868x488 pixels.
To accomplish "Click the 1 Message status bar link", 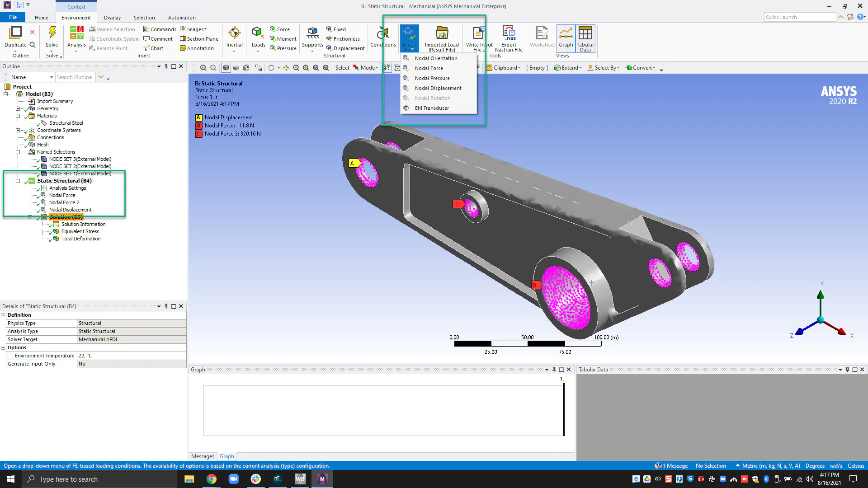I will tap(672, 465).
